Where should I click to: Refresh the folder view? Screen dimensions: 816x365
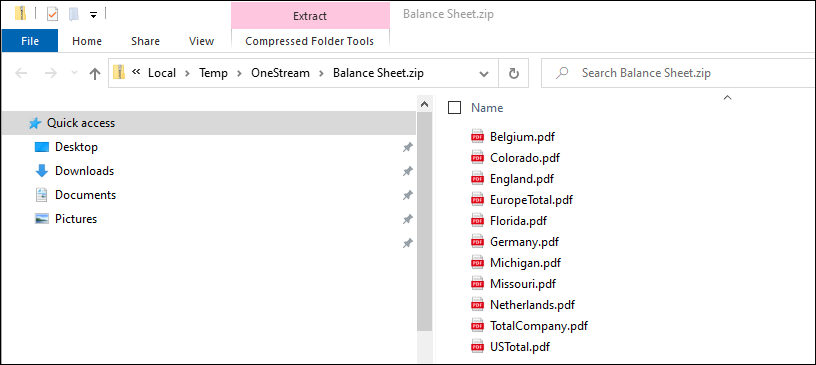514,73
